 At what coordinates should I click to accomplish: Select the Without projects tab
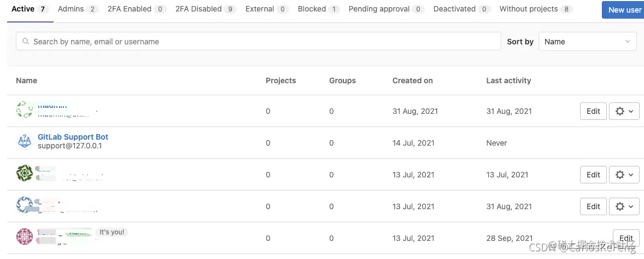535,9
